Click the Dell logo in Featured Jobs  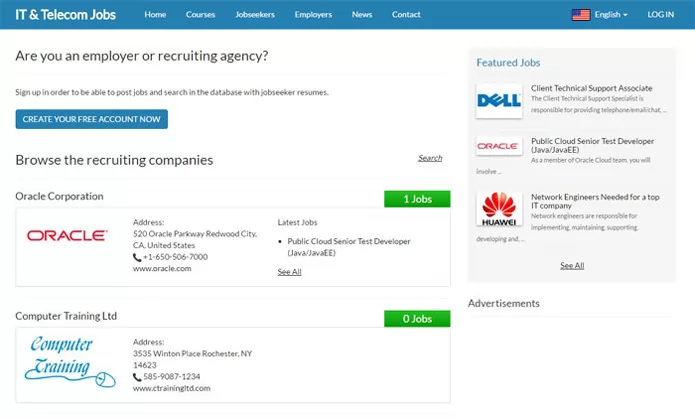pos(499,100)
